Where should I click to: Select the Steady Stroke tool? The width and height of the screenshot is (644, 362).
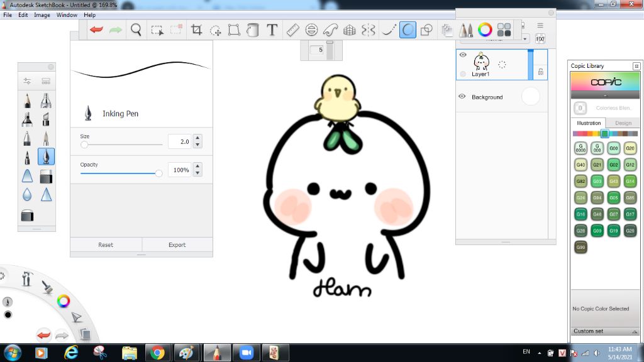(388, 30)
